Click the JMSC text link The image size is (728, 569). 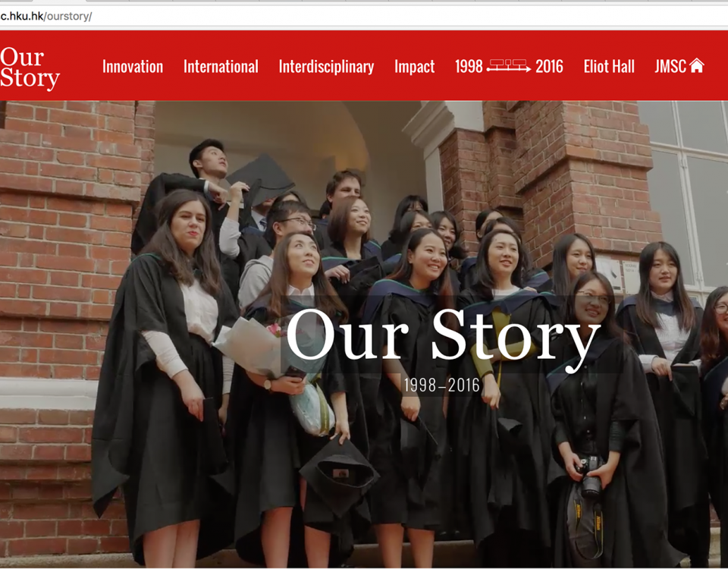(x=670, y=67)
